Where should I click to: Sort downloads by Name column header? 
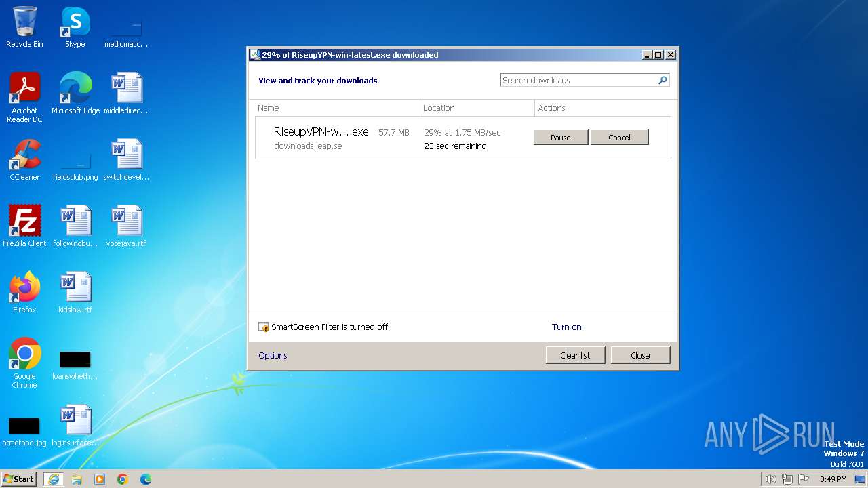[338, 108]
